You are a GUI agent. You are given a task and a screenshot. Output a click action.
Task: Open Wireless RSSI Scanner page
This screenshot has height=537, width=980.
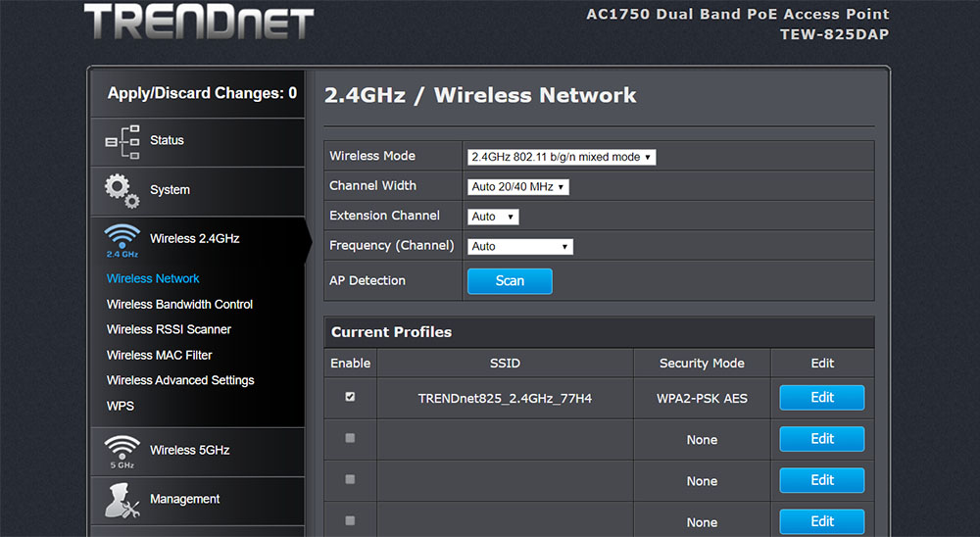[169, 329]
